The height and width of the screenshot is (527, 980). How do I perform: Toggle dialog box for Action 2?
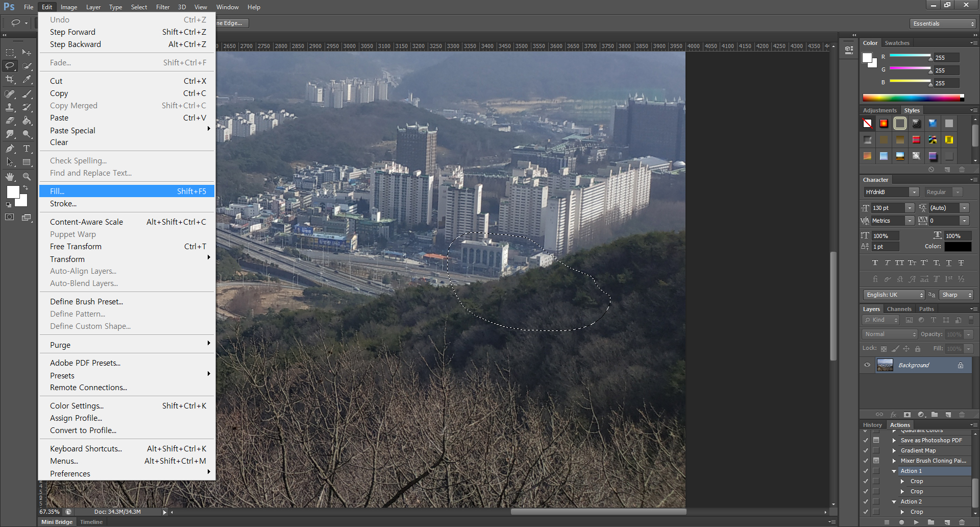(876, 501)
